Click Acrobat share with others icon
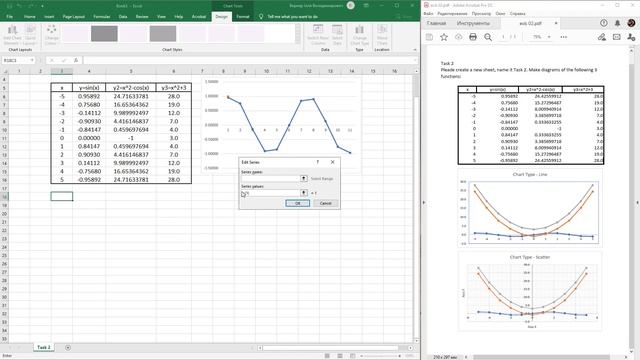The width and height of the screenshot is (640, 360). [631, 37]
